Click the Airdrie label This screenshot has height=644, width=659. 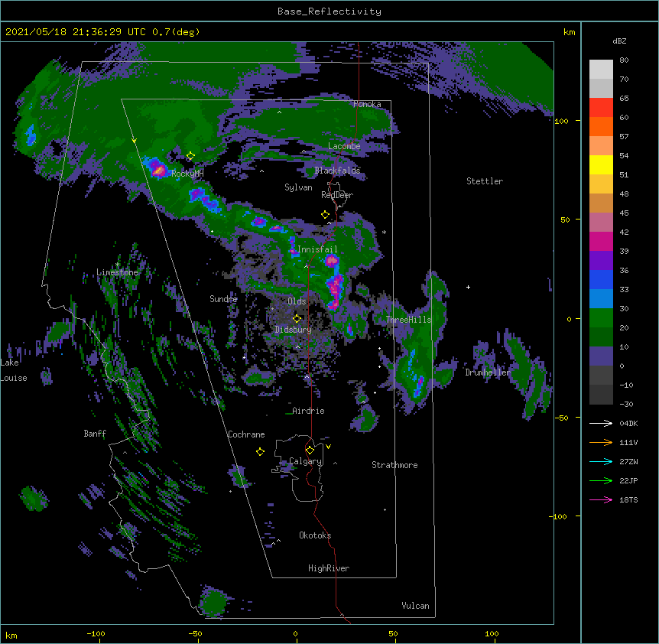(x=308, y=411)
